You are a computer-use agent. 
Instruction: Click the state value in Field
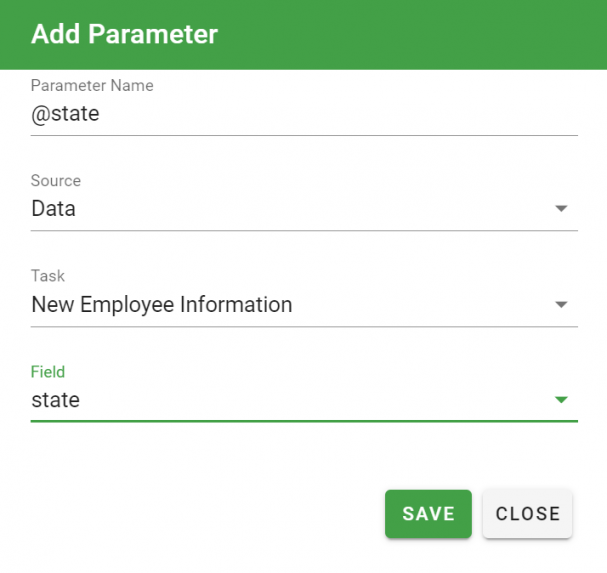tap(56, 400)
